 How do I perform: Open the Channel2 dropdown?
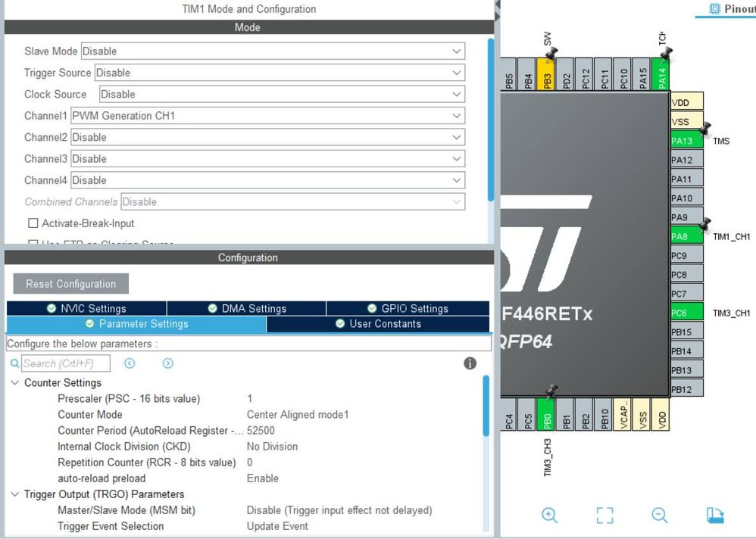[x=267, y=137]
